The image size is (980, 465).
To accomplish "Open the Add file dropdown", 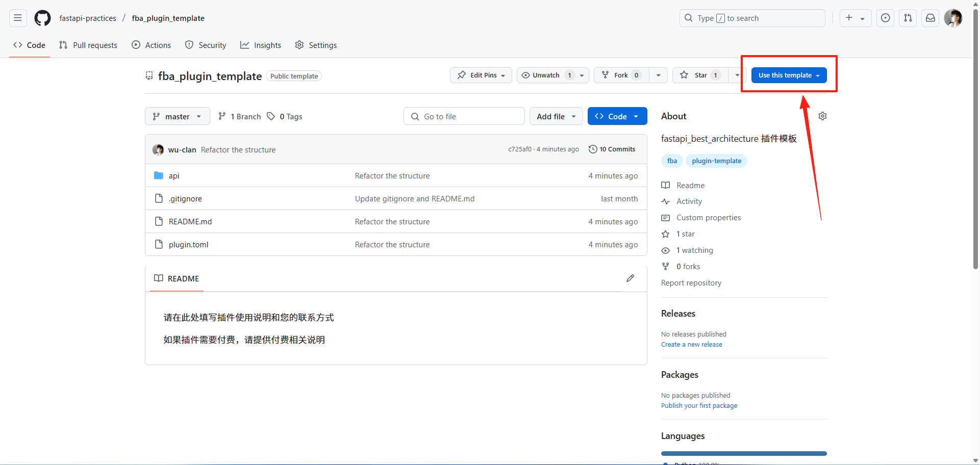I will [556, 116].
